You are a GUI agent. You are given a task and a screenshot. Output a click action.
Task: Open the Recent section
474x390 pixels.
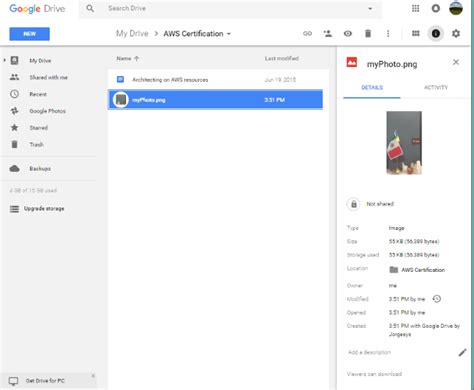pos(38,94)
